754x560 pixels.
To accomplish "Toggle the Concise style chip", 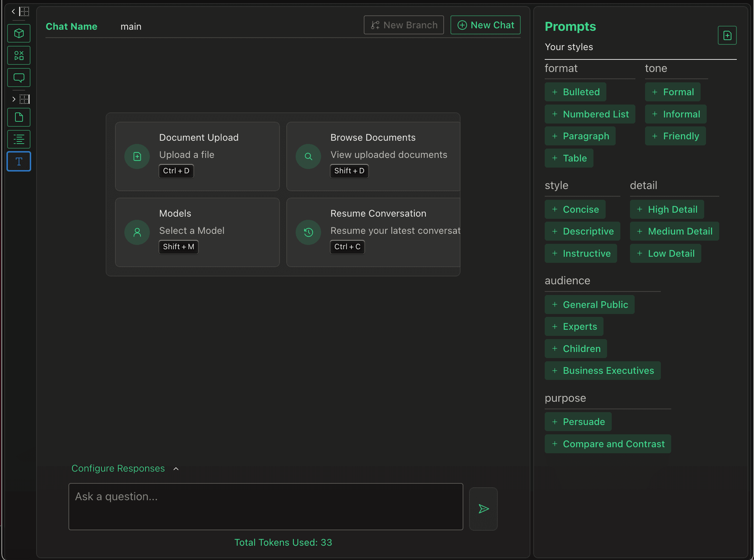I will coord(575,209).
